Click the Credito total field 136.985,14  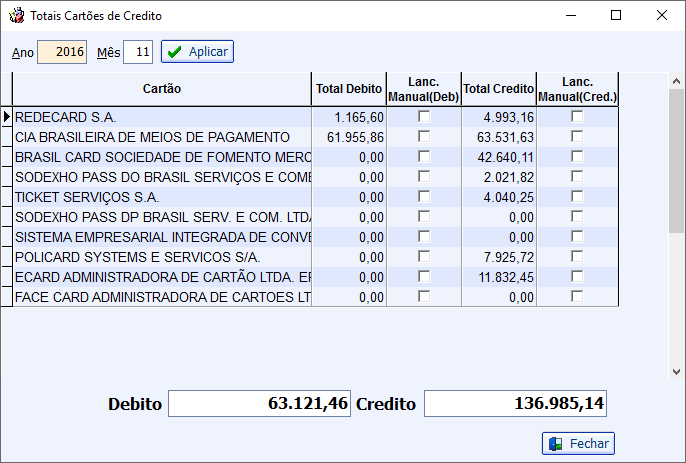[515, 403]
